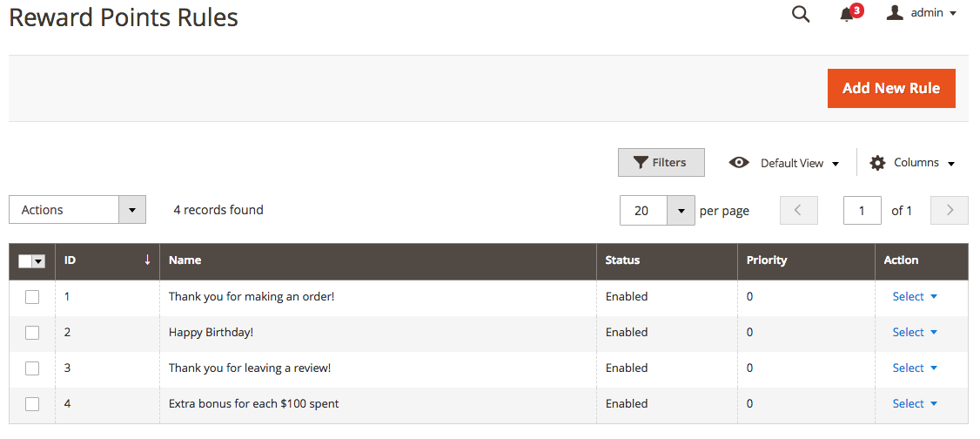This screenshot has height=439, width=980.
Task: Click the sort arrow in ID header
Action: click(147, 260)
